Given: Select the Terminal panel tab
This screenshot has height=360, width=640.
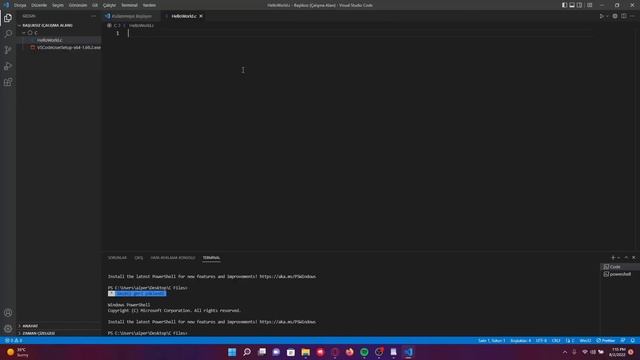Looking at the screenshot, I should click(x=211, y=258).
